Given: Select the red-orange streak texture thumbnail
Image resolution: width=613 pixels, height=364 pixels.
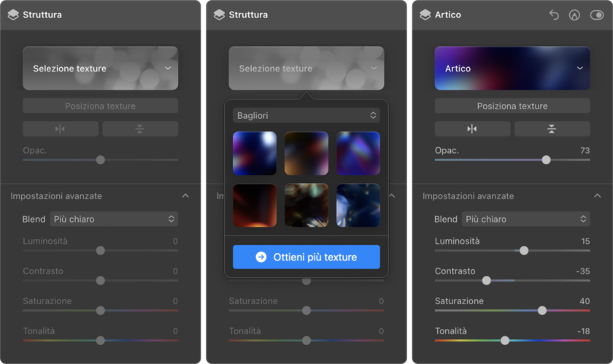Looking at the screenshot, I should (x=255, y=205).
